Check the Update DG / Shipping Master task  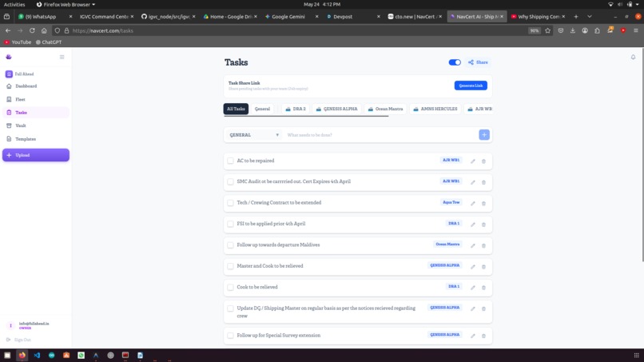pos(230,308)
